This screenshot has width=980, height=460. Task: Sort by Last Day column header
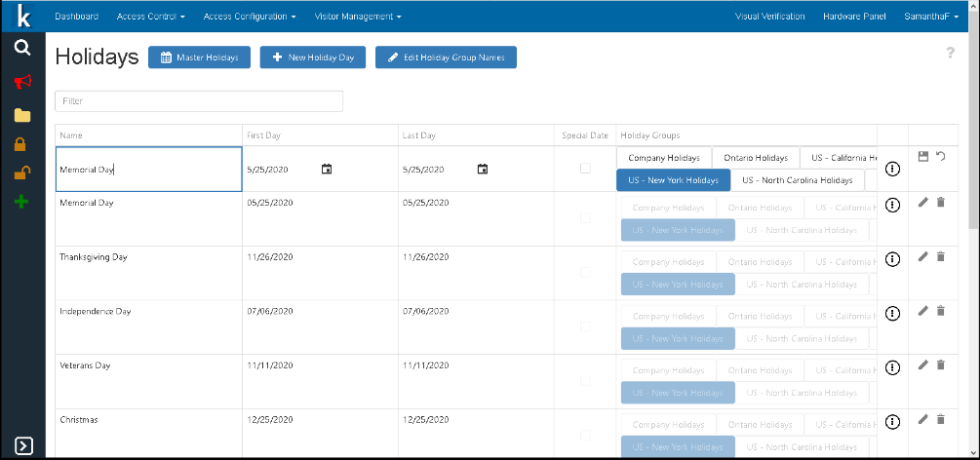tap(476, 135)
